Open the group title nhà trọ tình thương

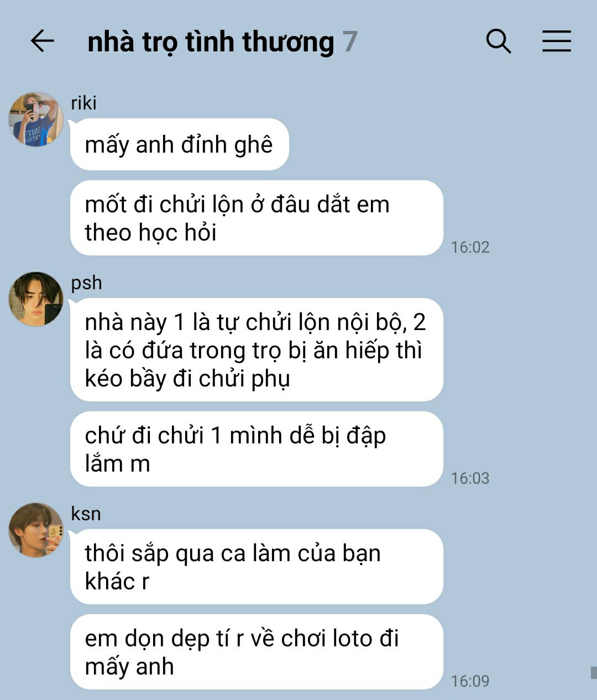point(211,43)
